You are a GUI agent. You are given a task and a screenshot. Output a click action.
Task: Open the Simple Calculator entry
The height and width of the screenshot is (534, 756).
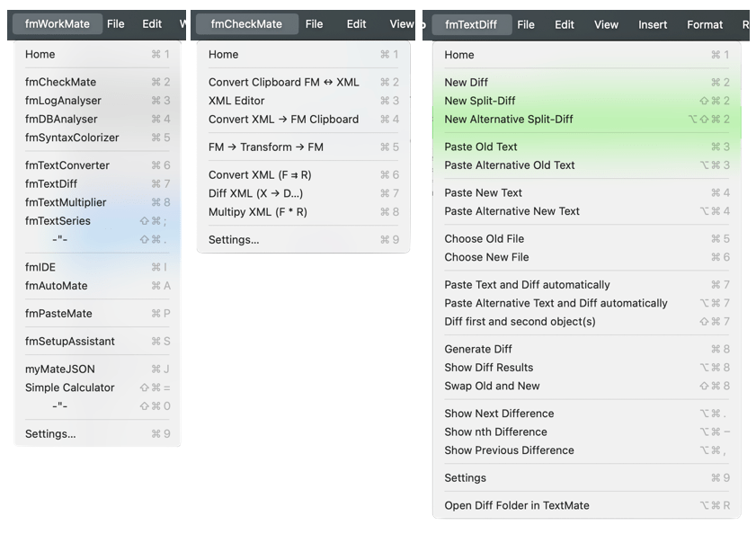point(70,387)
